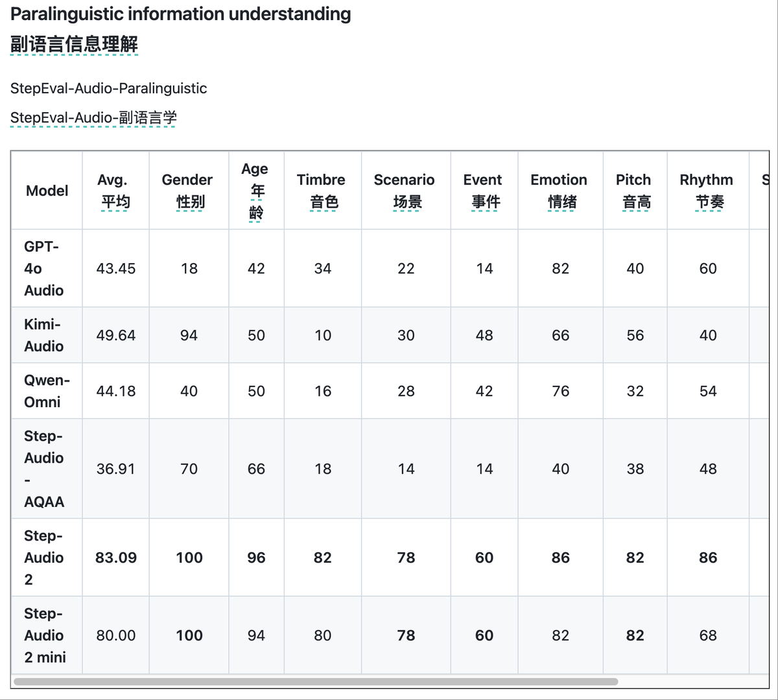Click the 'Timbre 音色' column header

pos(322,191)
